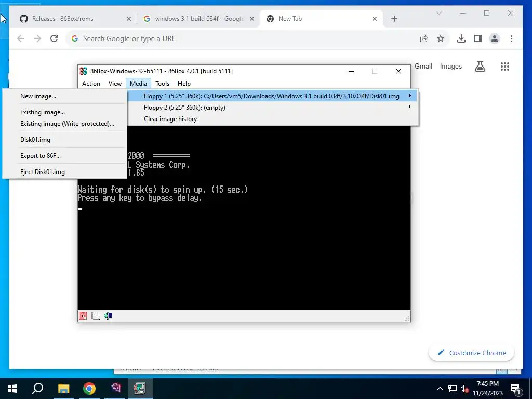Click the sound speaker icon in 86Box status bar

click(x=108, y=316)
